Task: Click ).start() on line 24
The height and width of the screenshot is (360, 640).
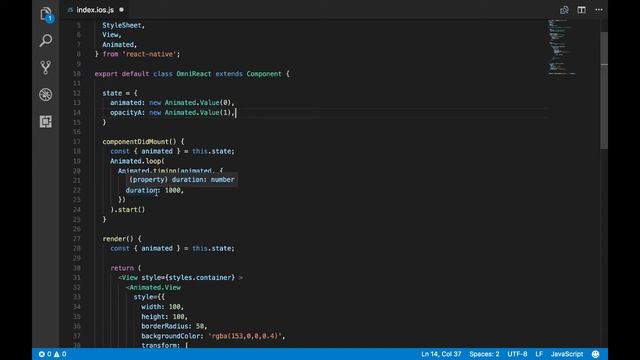Action: pos(128,209)
